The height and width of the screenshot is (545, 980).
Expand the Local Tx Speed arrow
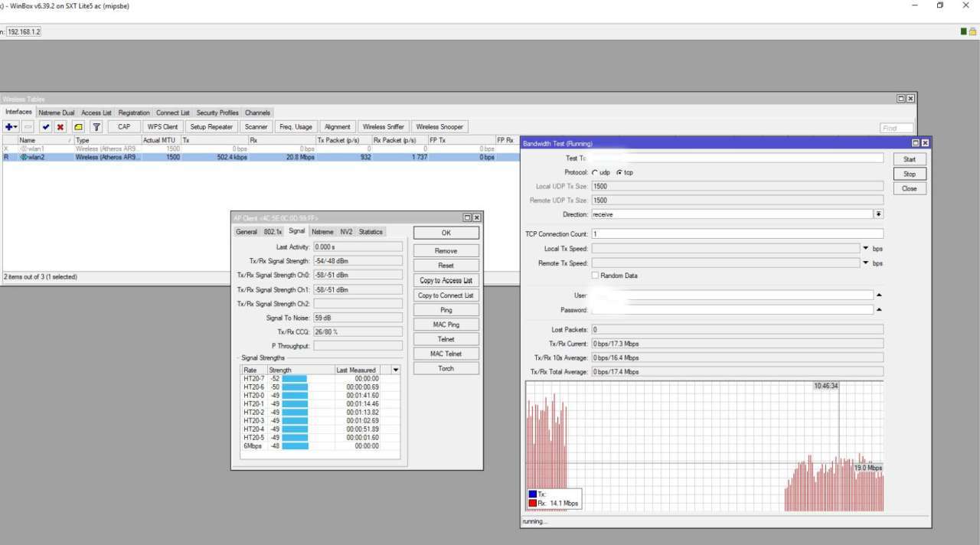click(866, 248)
